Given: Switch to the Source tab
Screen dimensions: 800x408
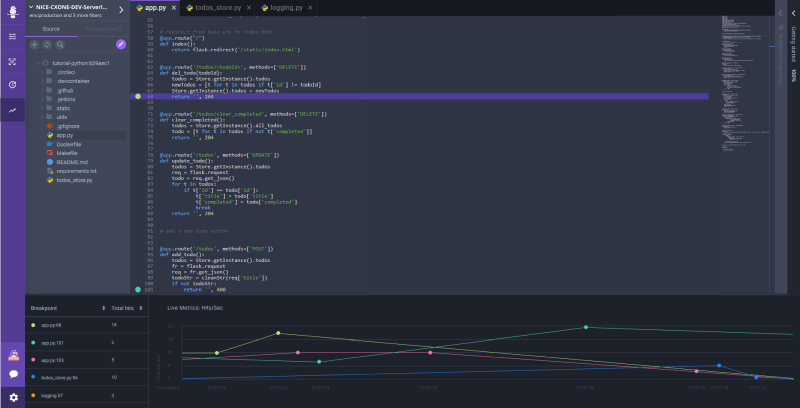Looking at the screenshot, I should pos(51,29).
